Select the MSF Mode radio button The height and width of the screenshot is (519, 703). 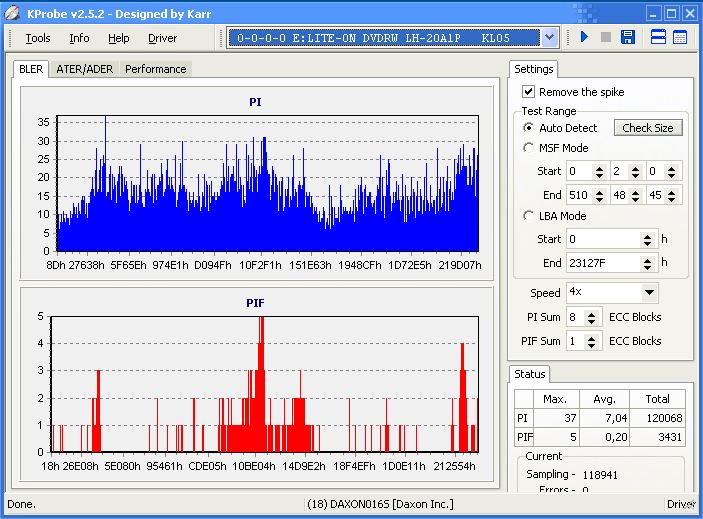point(529,148)
